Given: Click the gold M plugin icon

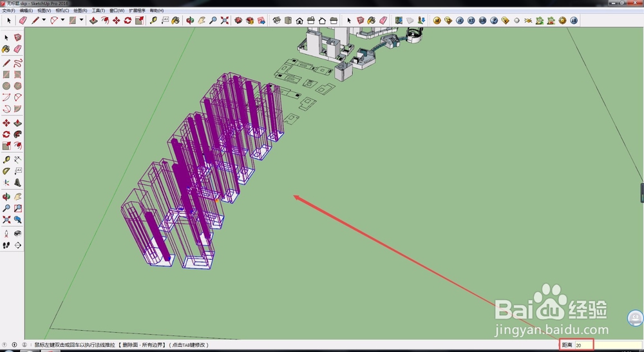Looking at the screenshot, I should pyautogui.click(x=437, y=20).
